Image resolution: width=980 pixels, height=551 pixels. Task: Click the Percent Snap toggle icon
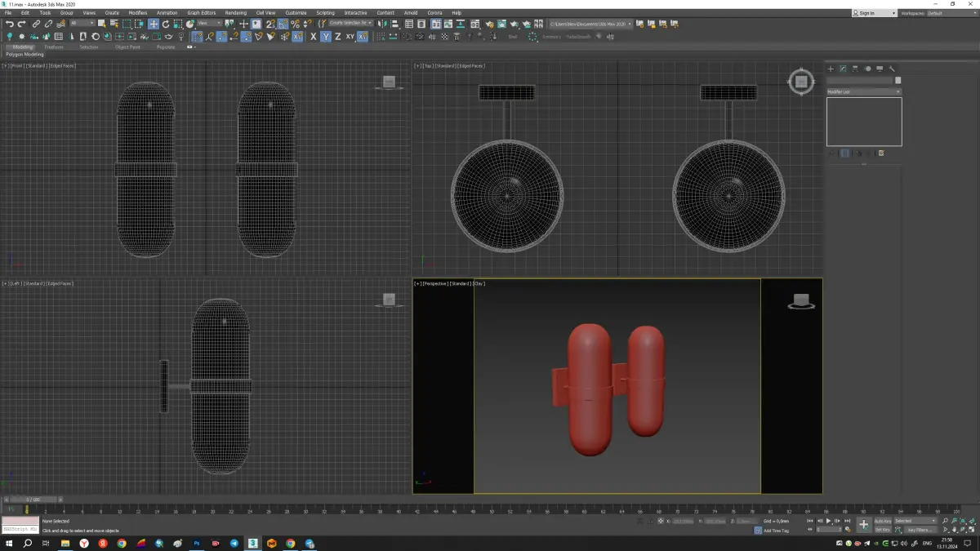[x=295, y=24]
